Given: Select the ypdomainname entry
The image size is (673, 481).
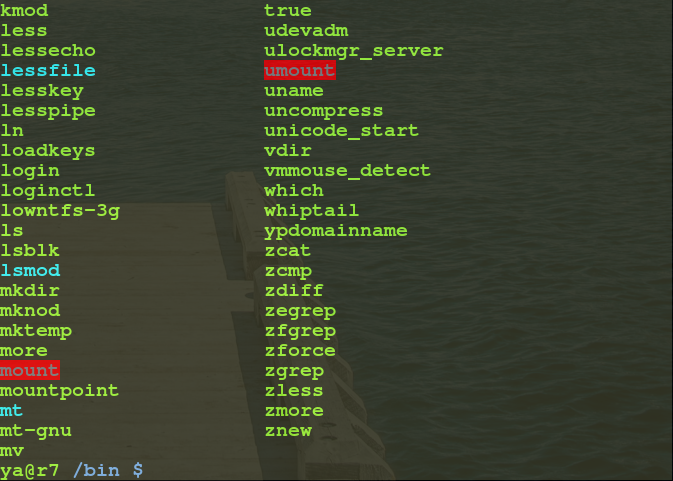Looking at the screenshot, I should (x=335, y=231).
